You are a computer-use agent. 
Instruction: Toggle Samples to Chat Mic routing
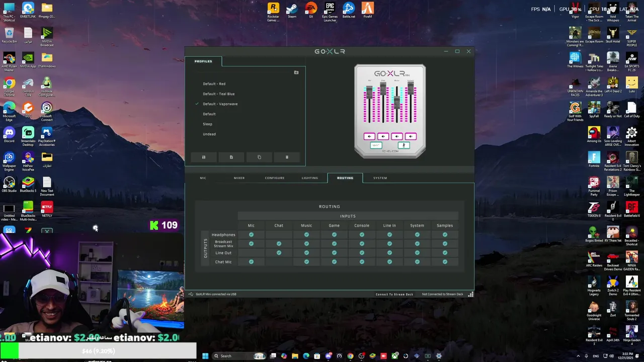point(445,262)
